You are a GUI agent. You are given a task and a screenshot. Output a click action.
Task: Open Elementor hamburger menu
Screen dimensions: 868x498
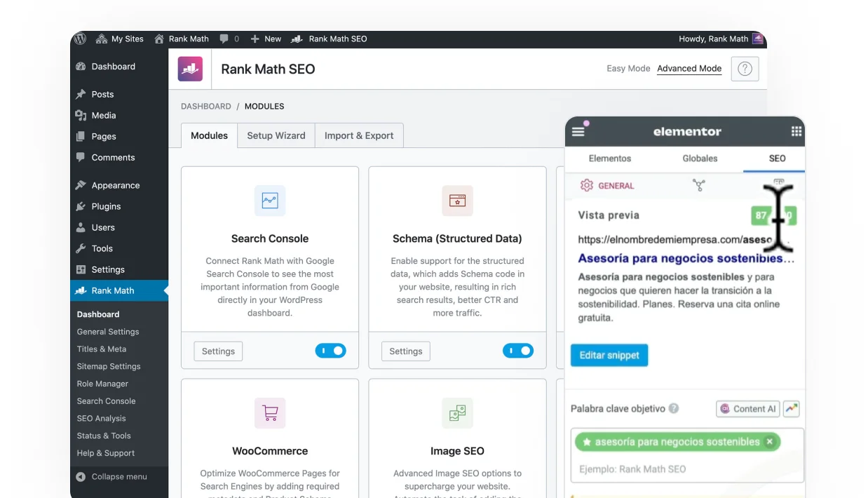point(578,131)
